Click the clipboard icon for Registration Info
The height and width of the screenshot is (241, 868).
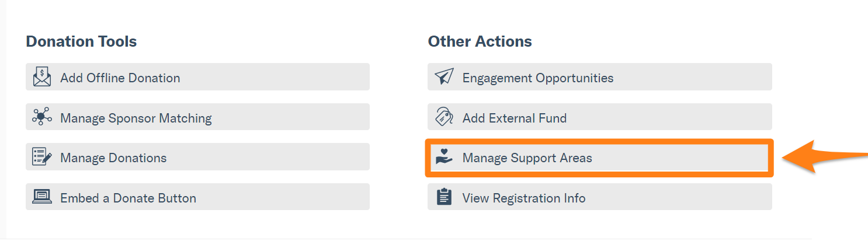coord(445,197)
